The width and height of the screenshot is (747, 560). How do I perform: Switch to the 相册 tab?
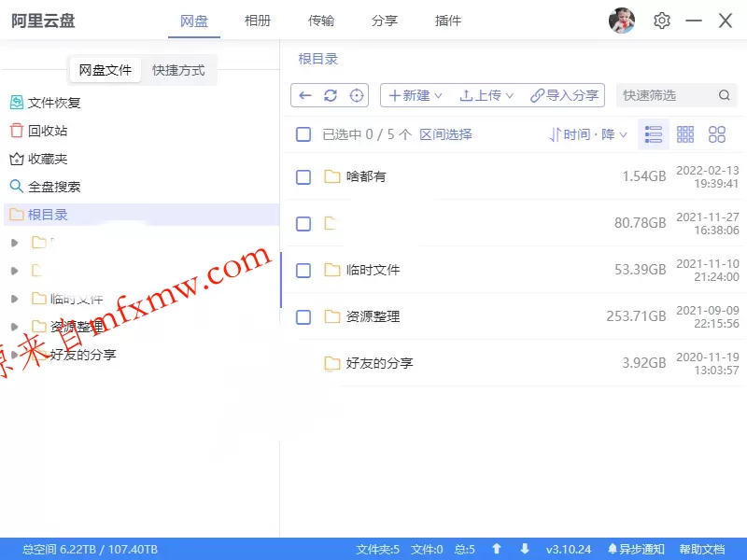[x=258, y=21]
